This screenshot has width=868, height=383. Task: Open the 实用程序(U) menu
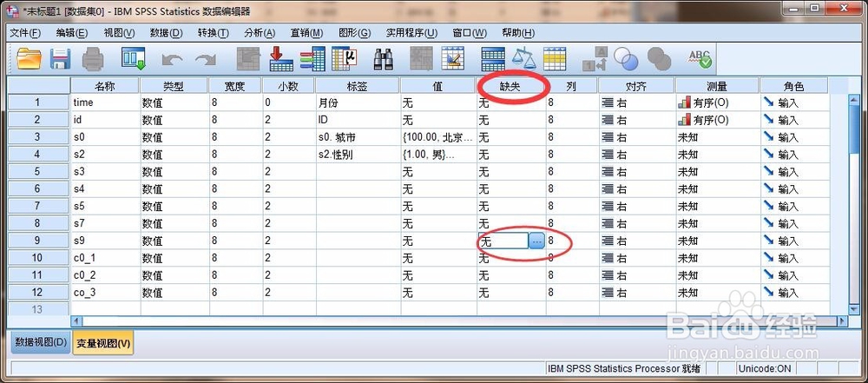click(x=411, y=33)
